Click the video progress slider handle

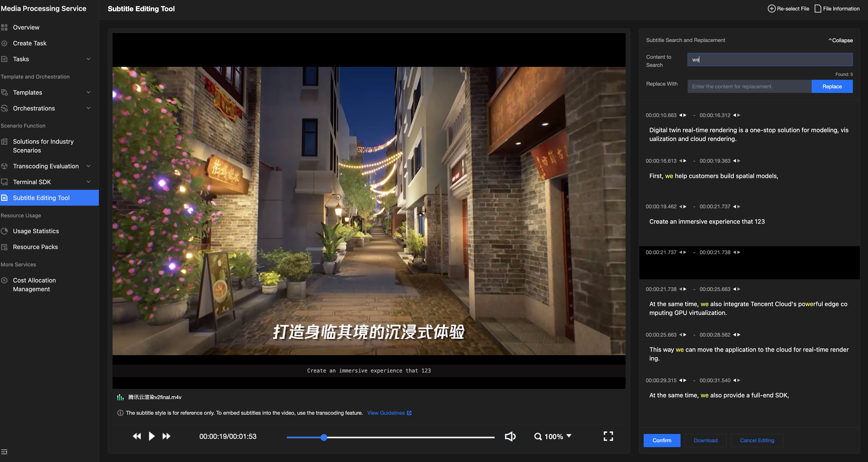pyautogui.click(x=324, y=437)
